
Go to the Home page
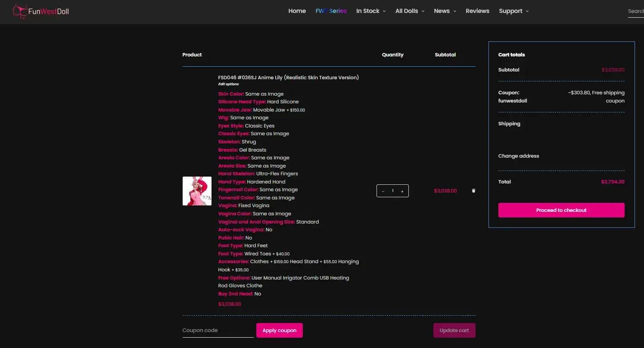(297, 11)
